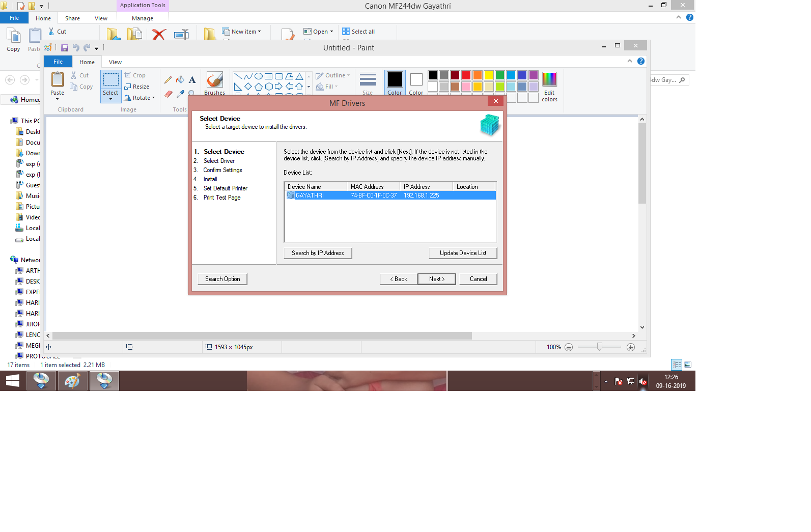This screenshot has width=811, height=532.
Task: Select the Text tool in Paint
Action: coord(192,80)
